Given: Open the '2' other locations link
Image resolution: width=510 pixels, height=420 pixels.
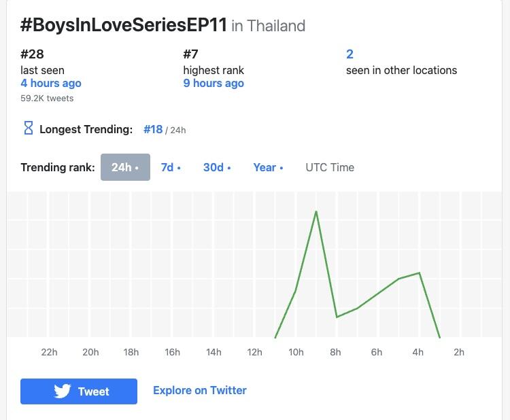Looking at the screenshot, I should [x=350, y=54].
